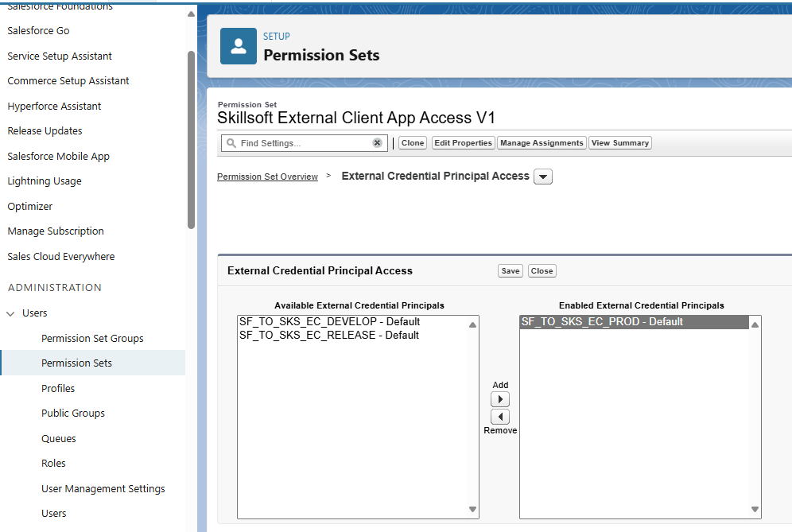Open Profiles in sidebar
The height and width of the screenshot is (532, 792).
(x=58, y=388)
